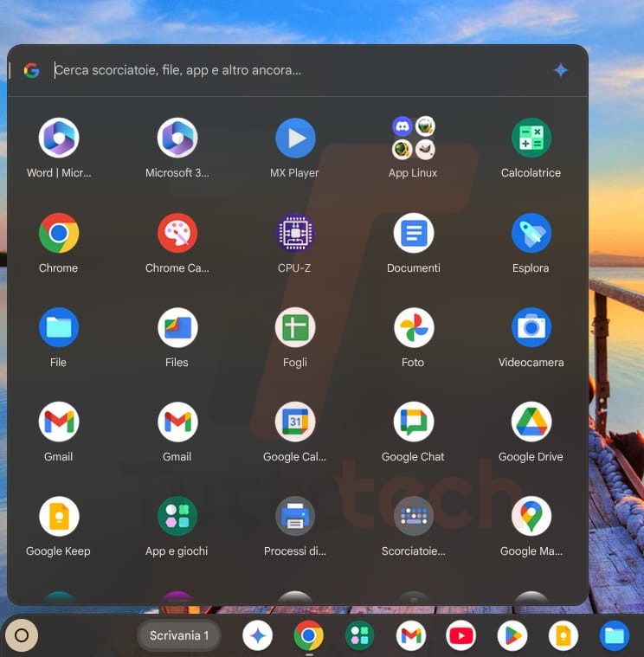Click the Gemini sparkle icon in search bar
The image size is (644, 657).
561,70
